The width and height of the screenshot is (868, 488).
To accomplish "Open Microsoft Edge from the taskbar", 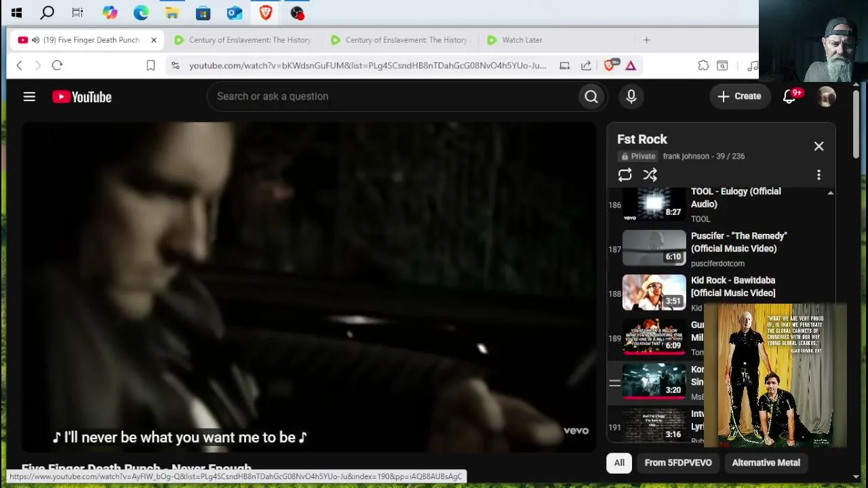I will click(x=141, y=12).
